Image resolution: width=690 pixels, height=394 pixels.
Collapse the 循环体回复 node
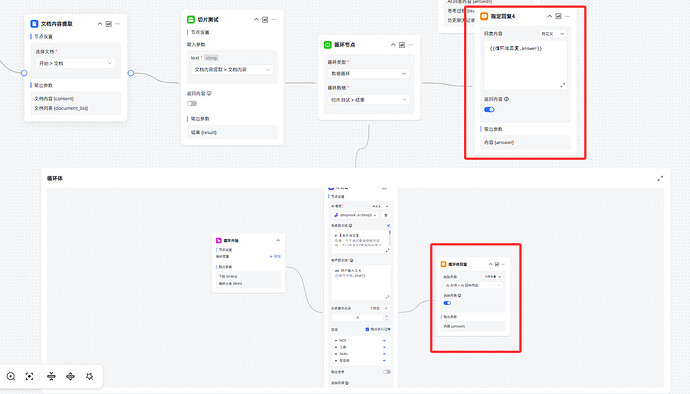click(491, 264)
